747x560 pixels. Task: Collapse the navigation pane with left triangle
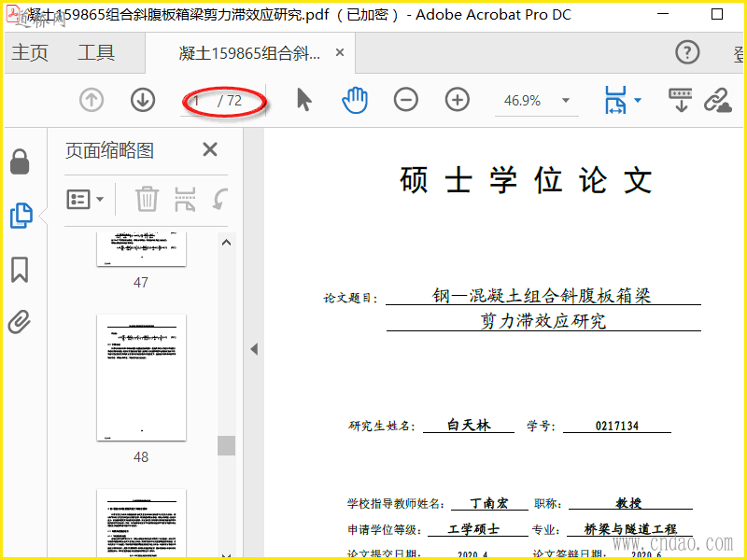click(x=254, y=349)
